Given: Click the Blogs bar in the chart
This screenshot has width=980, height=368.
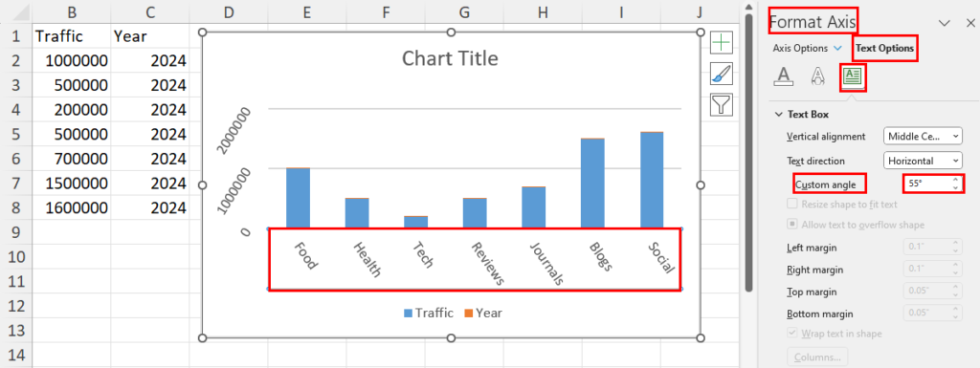Looking at the screenshot, I should tap(592, 184).
